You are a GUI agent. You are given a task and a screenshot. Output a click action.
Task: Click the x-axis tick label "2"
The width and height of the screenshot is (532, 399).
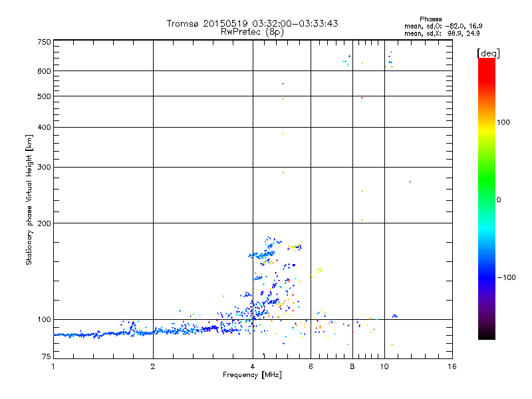point(153,366)
